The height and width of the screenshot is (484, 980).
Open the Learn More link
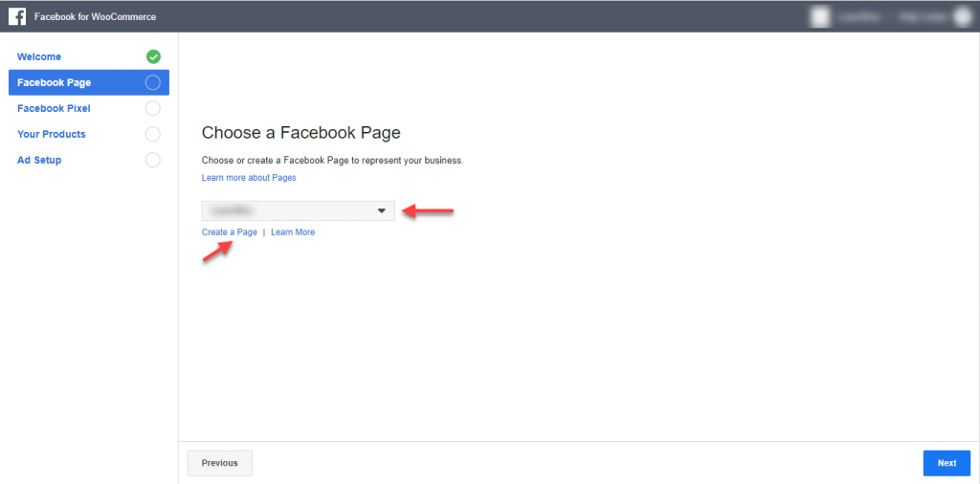293,232
